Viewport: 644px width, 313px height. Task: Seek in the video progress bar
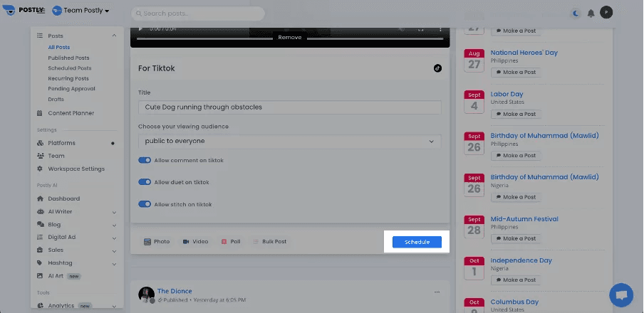[x=289, y=39]
